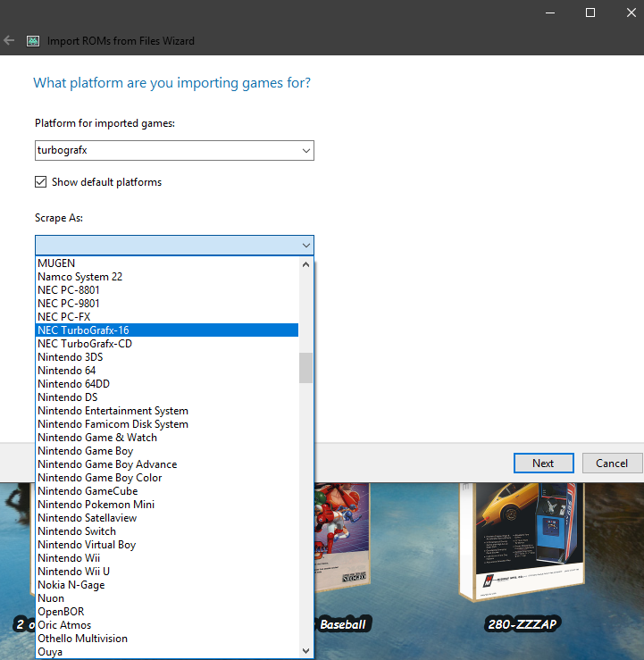Click the Baseball game title label

pyautogui.click(x=343, y=624)
